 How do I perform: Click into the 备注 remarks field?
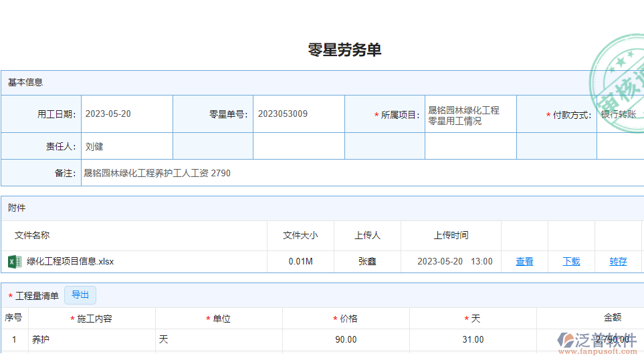361,173
